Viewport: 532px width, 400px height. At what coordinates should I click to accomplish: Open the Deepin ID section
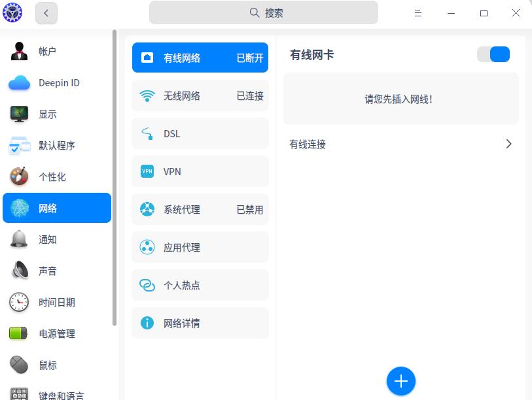pos(59,83)
